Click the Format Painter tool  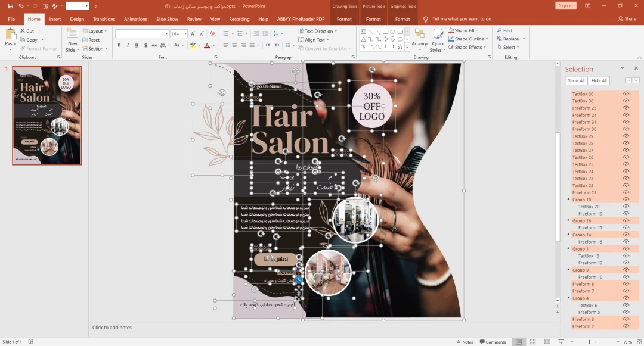pos(39,49)
